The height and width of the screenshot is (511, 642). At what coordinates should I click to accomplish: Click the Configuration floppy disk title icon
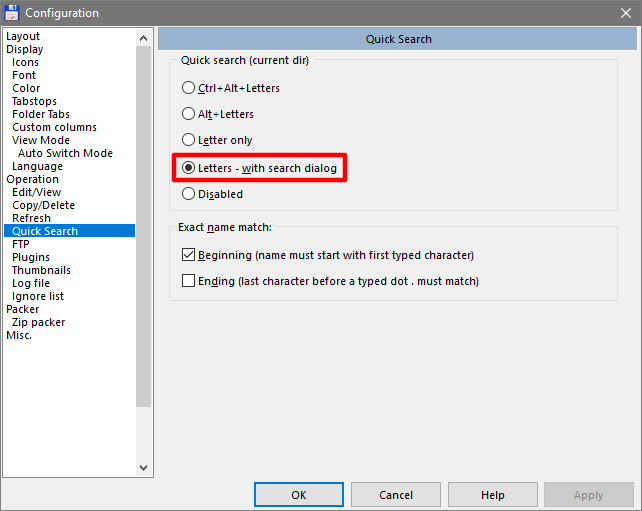(x=11, y=13)
